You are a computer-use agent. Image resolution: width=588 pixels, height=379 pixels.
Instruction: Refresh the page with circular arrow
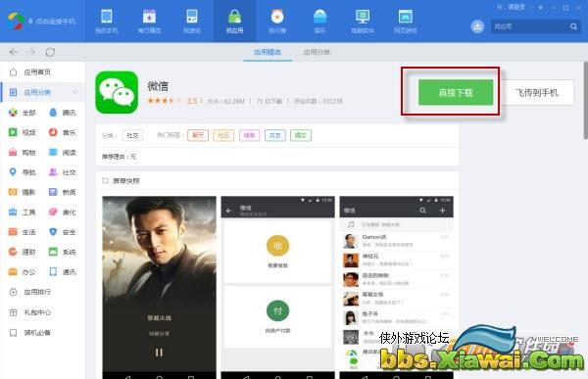point(50,52)
